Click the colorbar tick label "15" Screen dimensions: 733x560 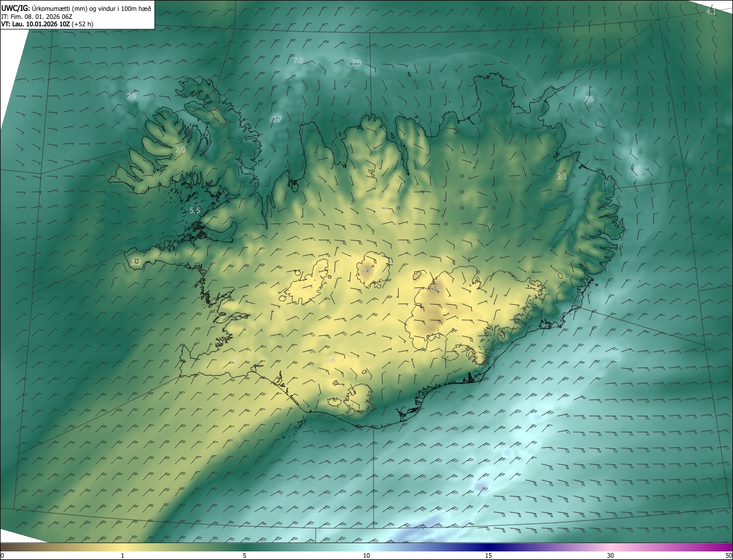(x=488, y=555)
